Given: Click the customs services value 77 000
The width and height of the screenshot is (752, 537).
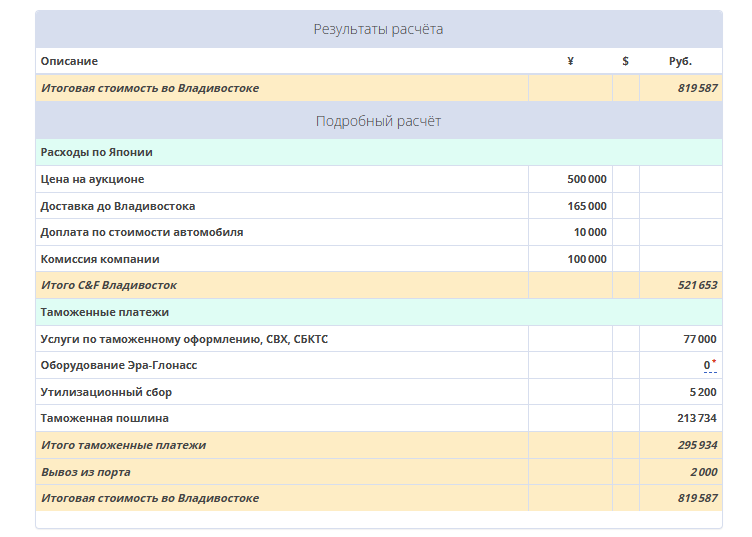Looking at the screenshot, I should pos(700,339).
